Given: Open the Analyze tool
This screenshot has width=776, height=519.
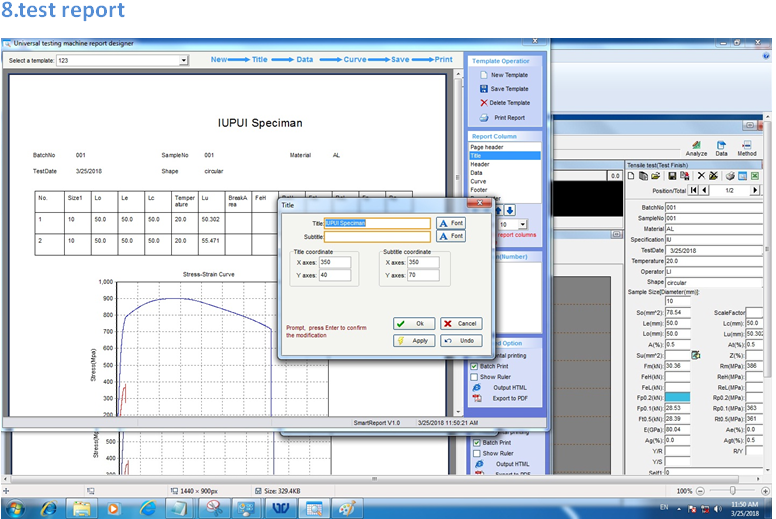Looking at the screenshot, I should [x=696, y=146].
